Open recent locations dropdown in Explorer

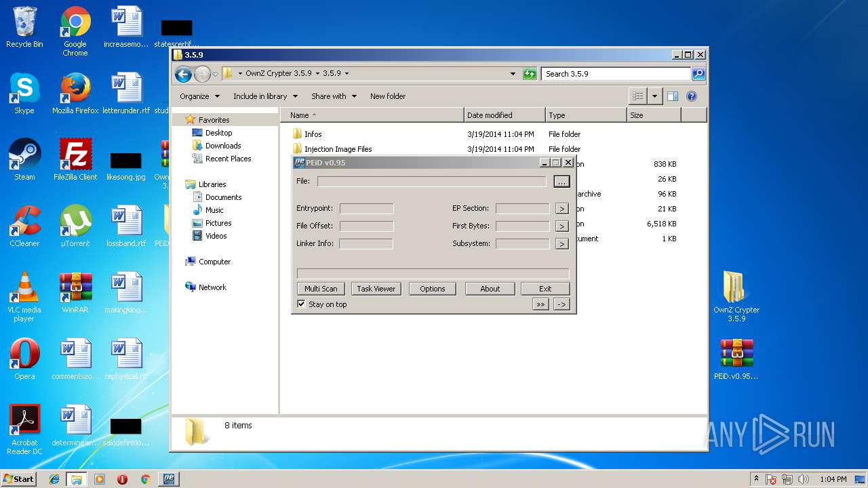click(215, 74)
